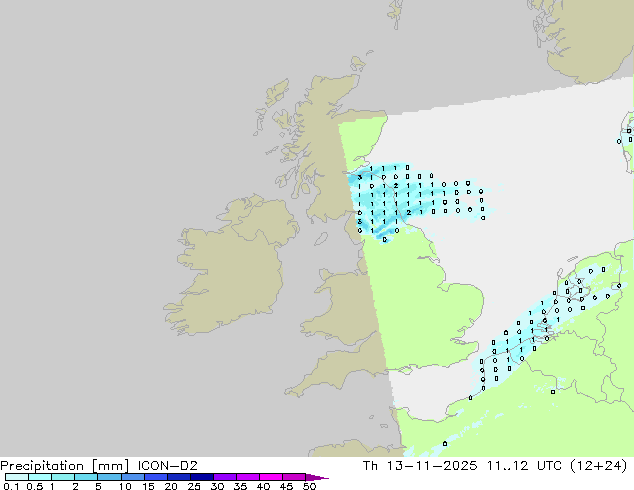Click the 0.1–0.5 mm palest cyan legend swatch

click(x=17, y=477)
